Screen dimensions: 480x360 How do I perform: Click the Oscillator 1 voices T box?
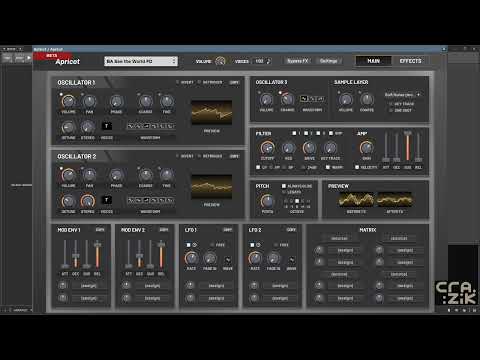coord(107,126)
